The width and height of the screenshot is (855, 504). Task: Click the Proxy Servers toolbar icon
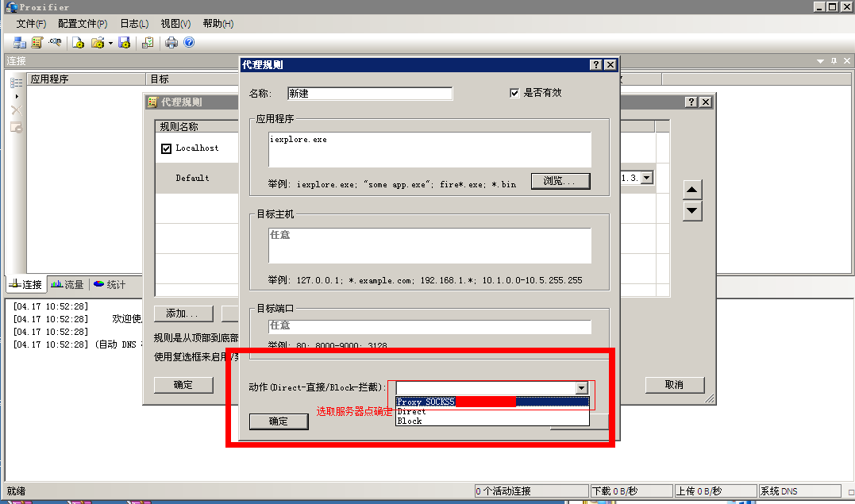(x=20, y=43)
